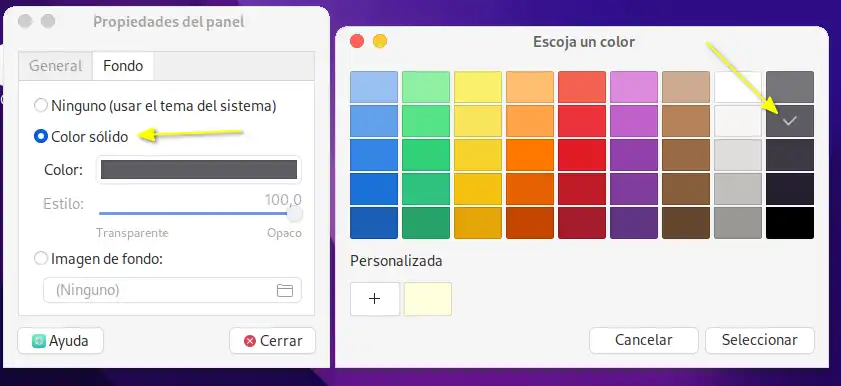Click the Cerrar button
The height and width of the screenshot is (386, 841).
pos(272,341)
